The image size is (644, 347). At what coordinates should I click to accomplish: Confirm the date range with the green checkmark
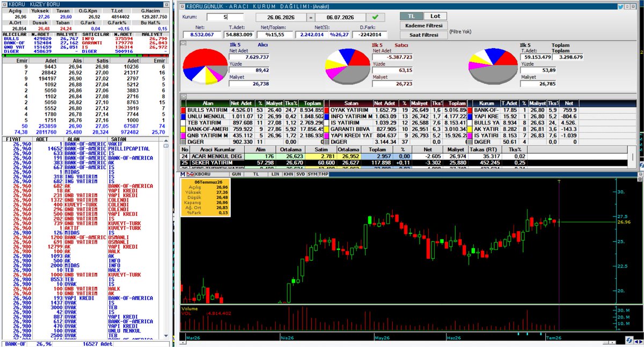(x=376, y=17)
